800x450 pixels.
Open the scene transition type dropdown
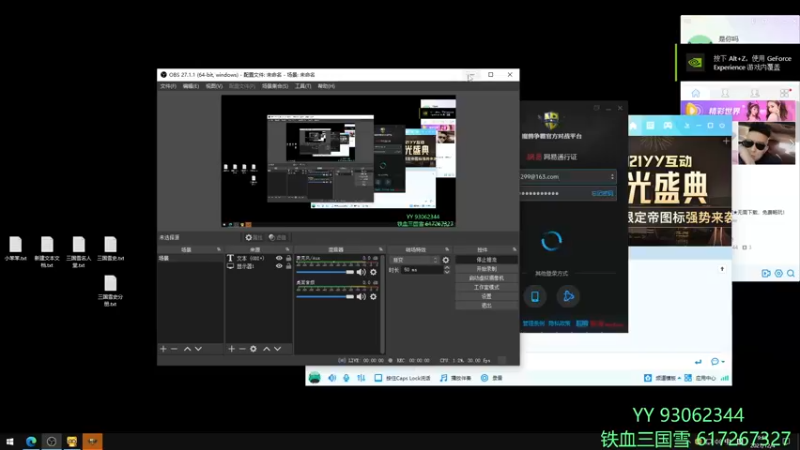pos(414,260)
